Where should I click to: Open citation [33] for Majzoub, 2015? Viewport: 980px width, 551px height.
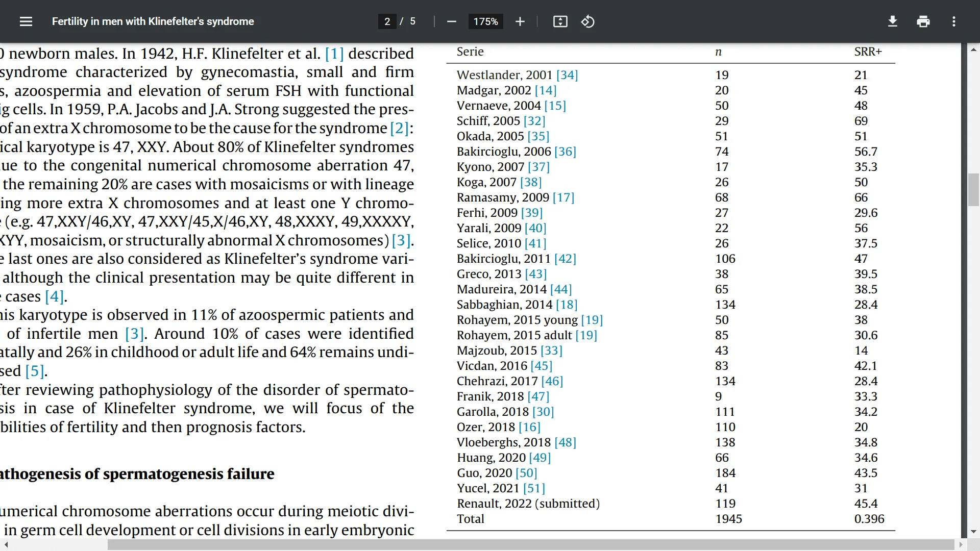tap(552, 350)
